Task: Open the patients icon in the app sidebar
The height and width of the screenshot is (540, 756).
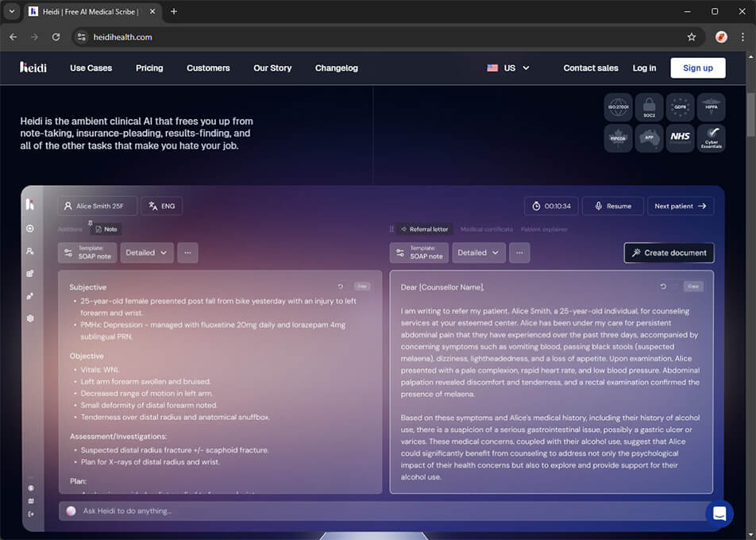Action: point(30,251)
